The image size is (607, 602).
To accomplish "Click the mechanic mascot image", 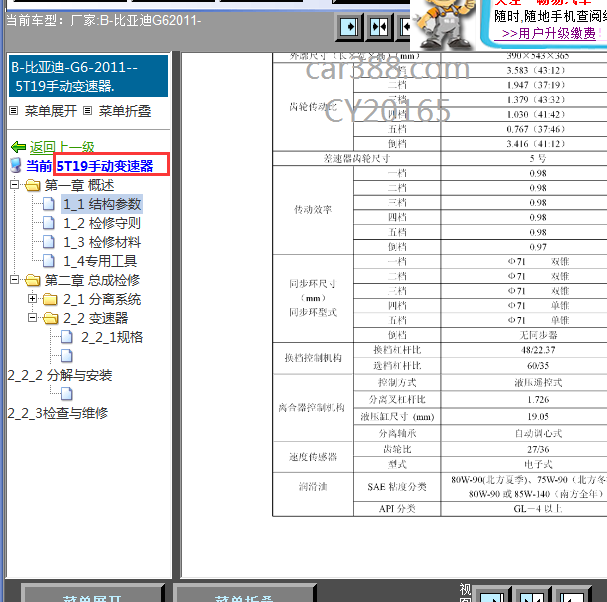I will tap(444, 24).
